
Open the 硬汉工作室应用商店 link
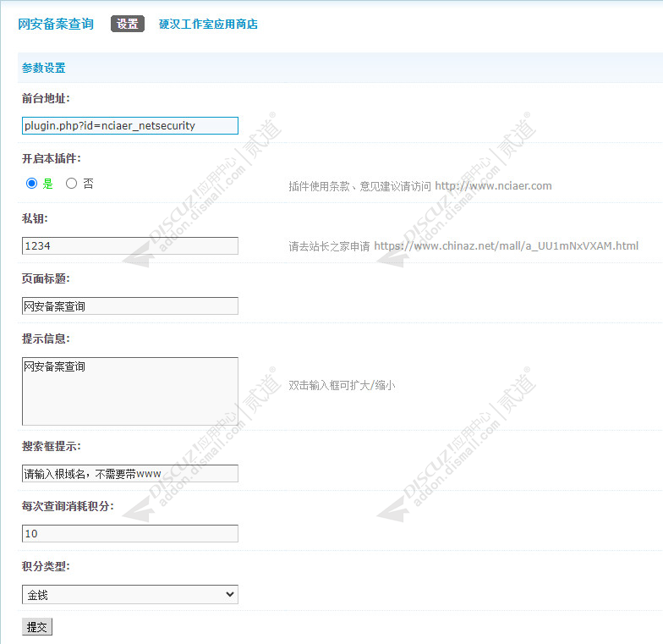pos(208,24)
